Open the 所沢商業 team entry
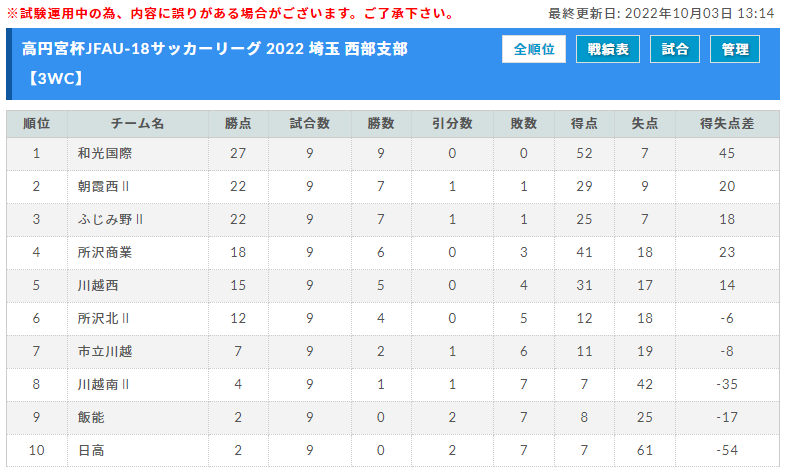This screenshot has height=474, width=789. tap(105, 252)
